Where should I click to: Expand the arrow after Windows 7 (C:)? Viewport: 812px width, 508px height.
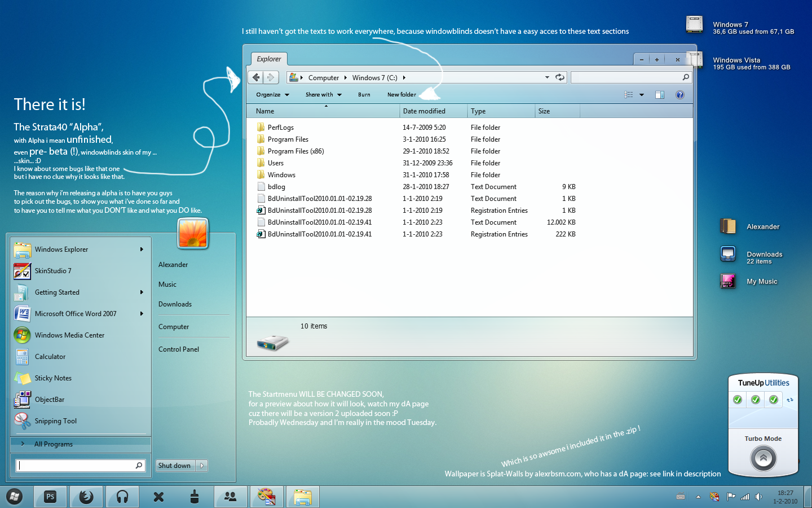pyautogui.click(x=404, y=78)
